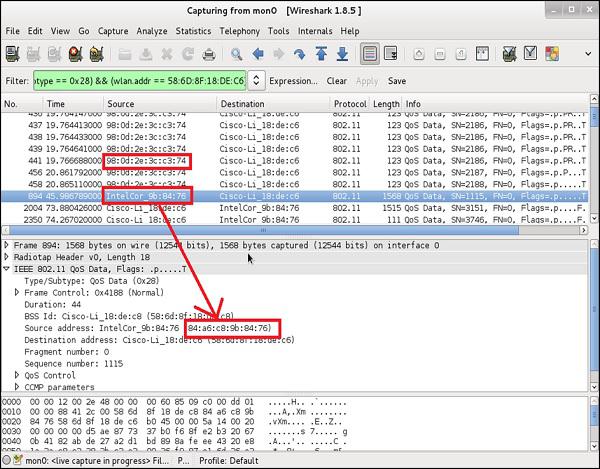Toggle the colorize packet list button
The image size is (600, 469).
pyautogui.click(x=370, y=54)
